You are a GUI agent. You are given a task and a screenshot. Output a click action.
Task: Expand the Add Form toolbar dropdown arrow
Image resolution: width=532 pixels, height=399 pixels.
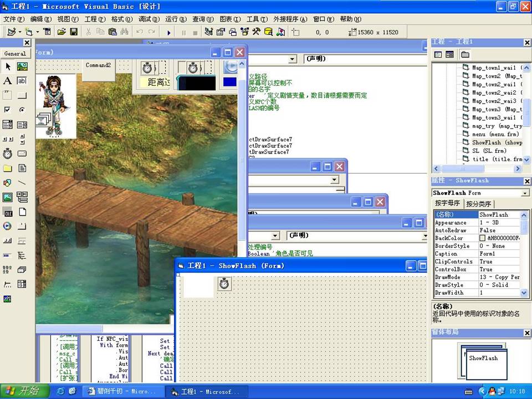(38, 32)
